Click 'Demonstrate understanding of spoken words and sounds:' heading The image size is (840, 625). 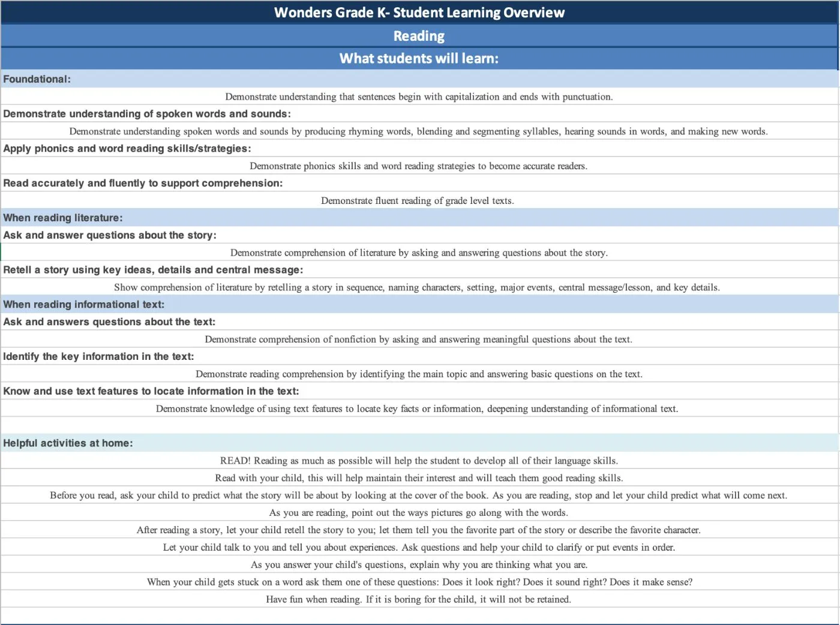[x=419, y=114]
